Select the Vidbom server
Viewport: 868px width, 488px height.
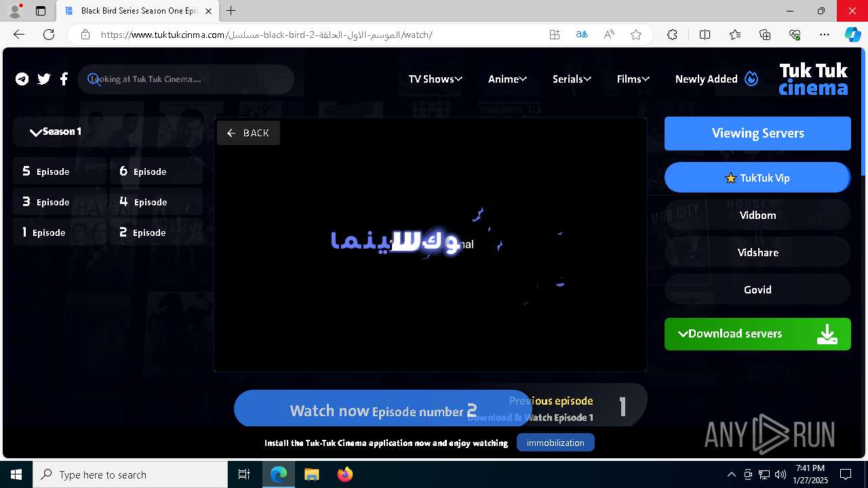click(x=757, y=216)
